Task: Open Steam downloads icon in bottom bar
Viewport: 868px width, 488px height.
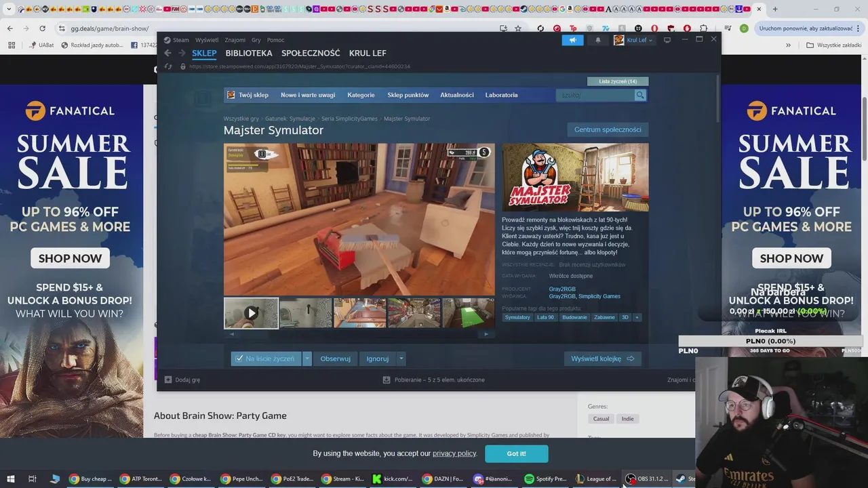Action: [x=387, y=380]
